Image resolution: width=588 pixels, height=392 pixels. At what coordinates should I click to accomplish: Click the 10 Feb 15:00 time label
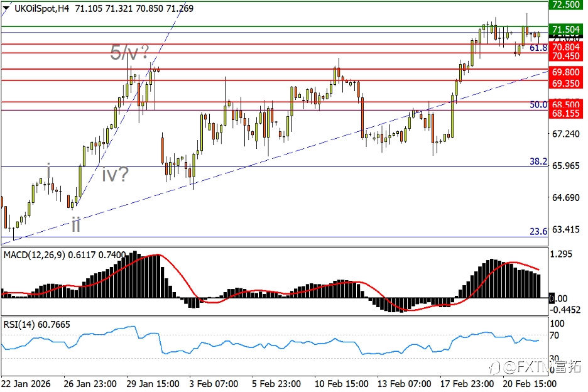click(341, 384)
